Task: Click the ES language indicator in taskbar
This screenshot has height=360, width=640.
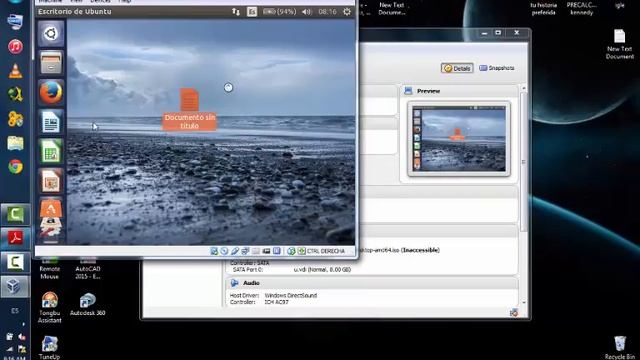Action: coord(15,311)
